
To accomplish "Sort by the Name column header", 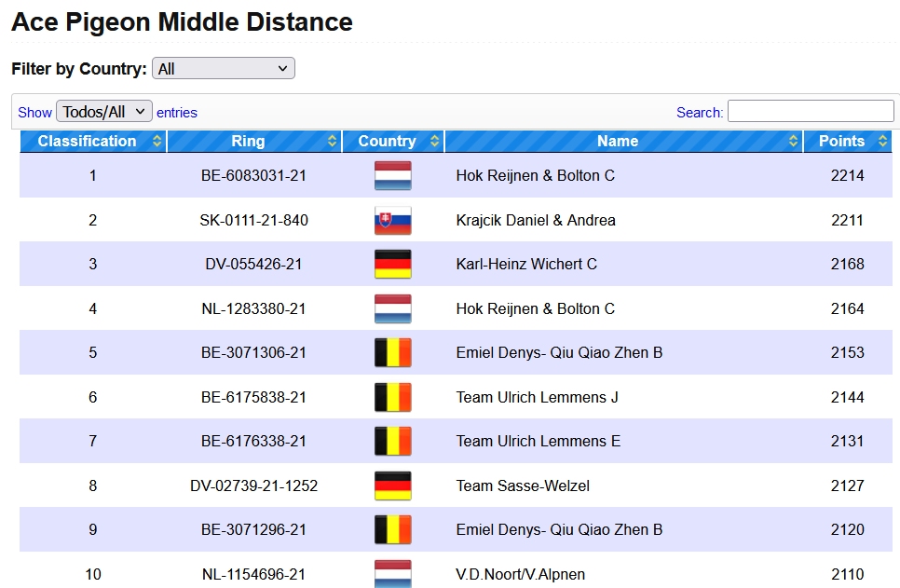I will point(618,142).
